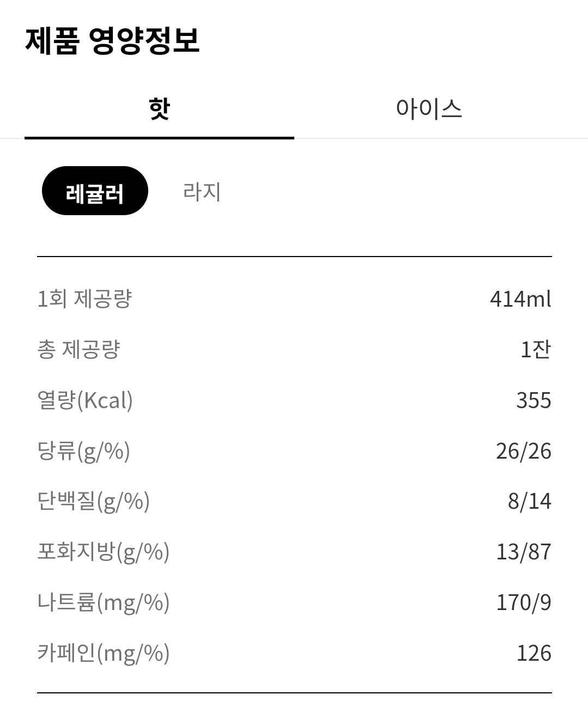Screen dimensions: 588x713
Task: Click the 170/9 sodium value
Action: click(523, 602)
